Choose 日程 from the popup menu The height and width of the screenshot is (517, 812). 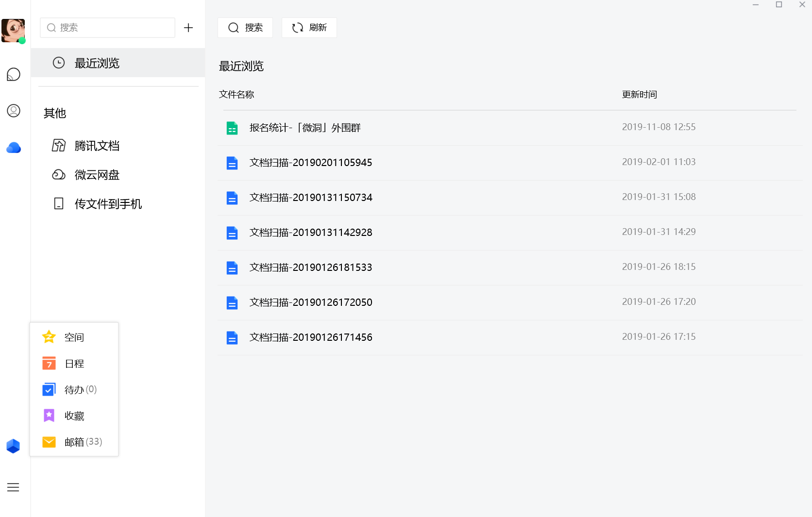click(74, 364)
